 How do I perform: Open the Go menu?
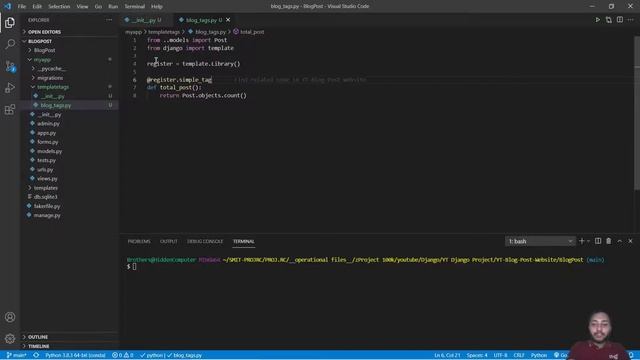point(98,7)
